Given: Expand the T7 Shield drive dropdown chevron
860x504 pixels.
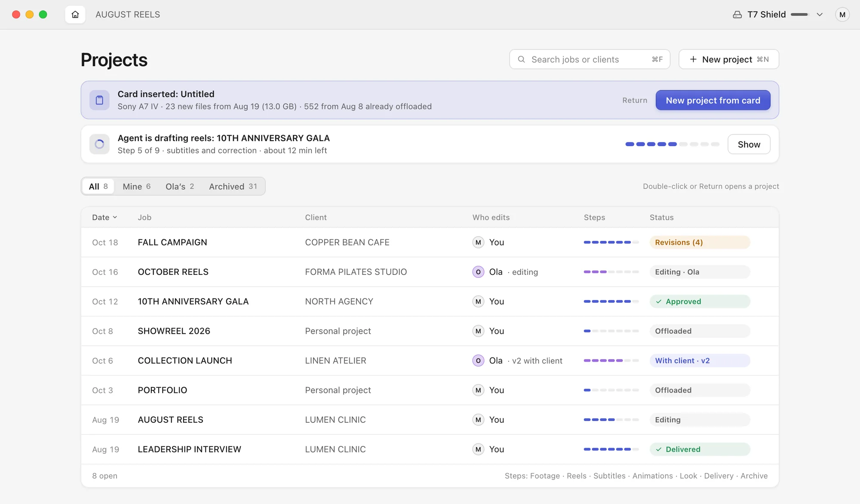Looking at the screenshot, I should (x=820, y=15).
